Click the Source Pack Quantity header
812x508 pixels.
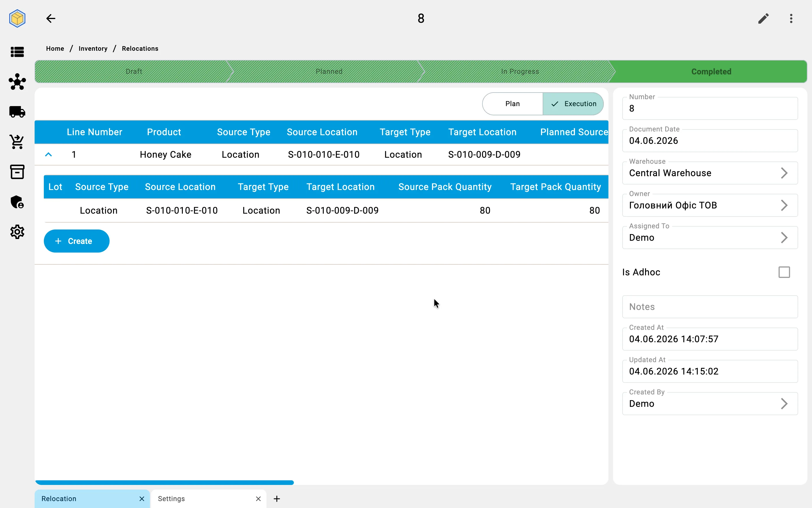[x=445, y=187]
